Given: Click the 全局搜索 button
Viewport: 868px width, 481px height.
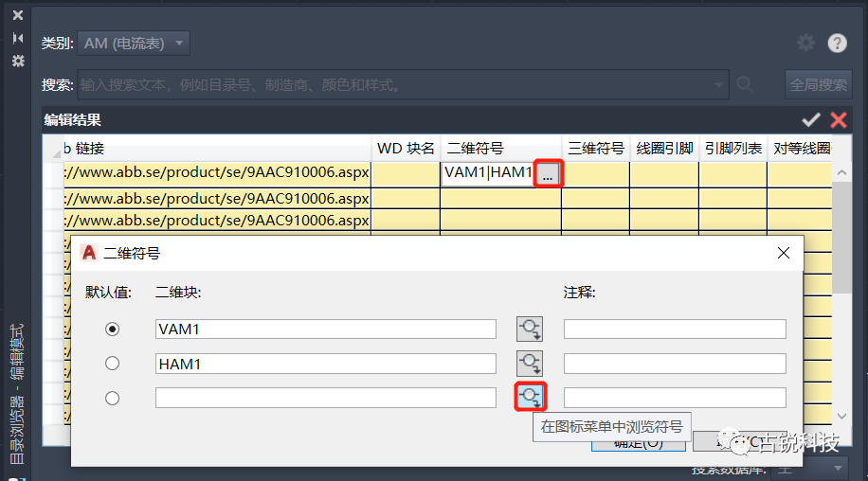Looking at the screenshot, I should (818, 84).
